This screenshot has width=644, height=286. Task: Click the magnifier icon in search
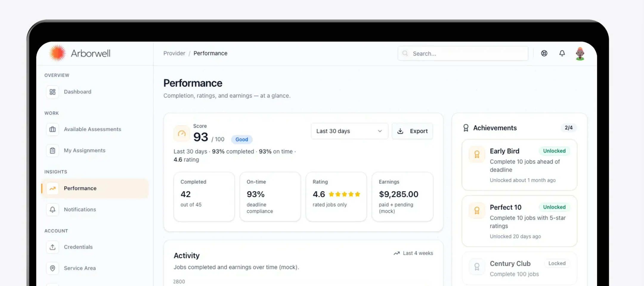405,53
